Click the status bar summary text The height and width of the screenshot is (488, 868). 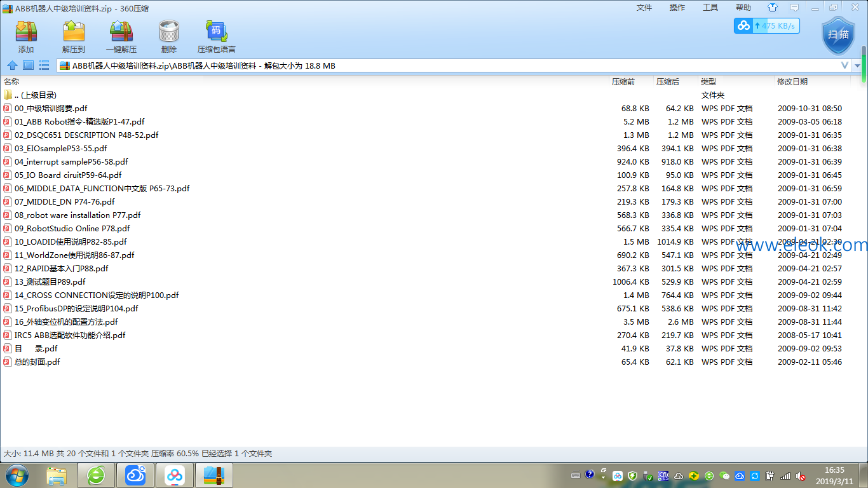(x=138, y=454)
